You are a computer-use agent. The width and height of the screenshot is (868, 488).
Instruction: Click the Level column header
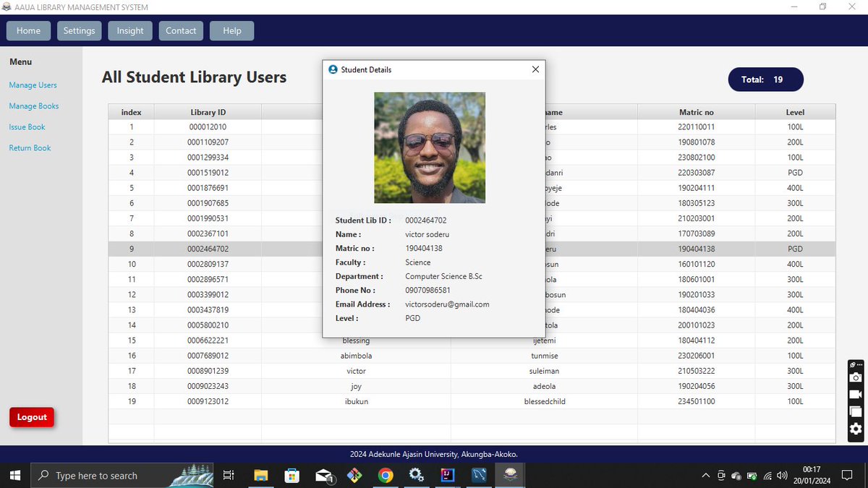[795, 112]
